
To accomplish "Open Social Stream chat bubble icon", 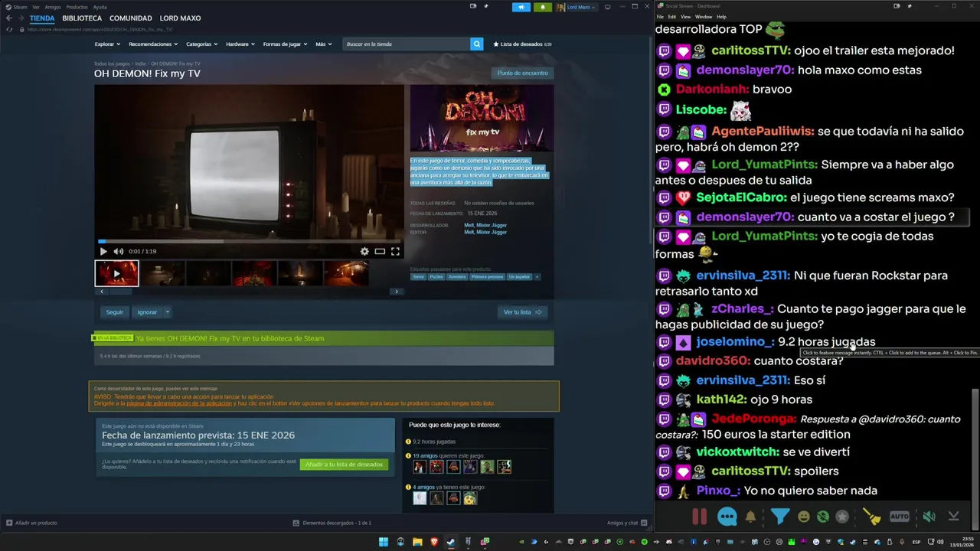I will coord(727,517).
